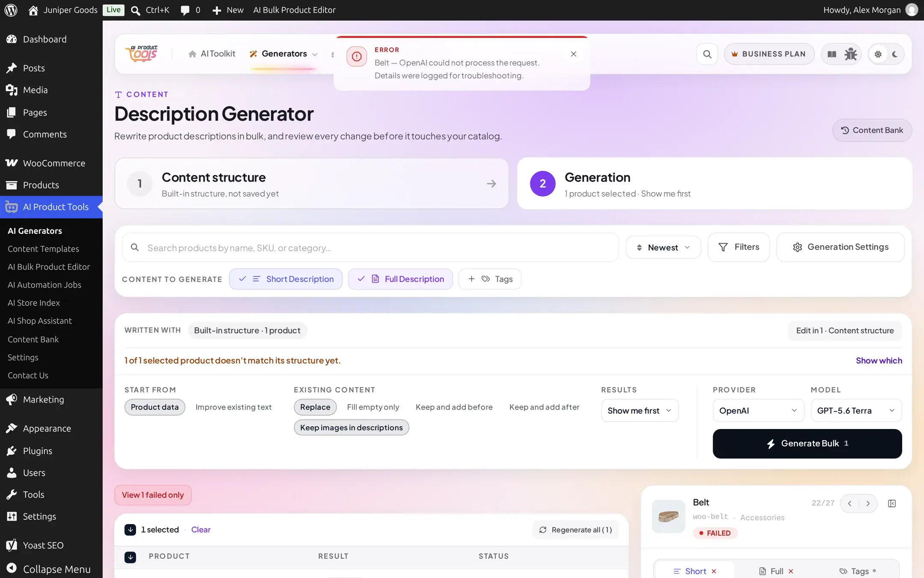This screenshot has width=924, height=578.
Task: Click the Show which link
Action: (x=879, y=361)
